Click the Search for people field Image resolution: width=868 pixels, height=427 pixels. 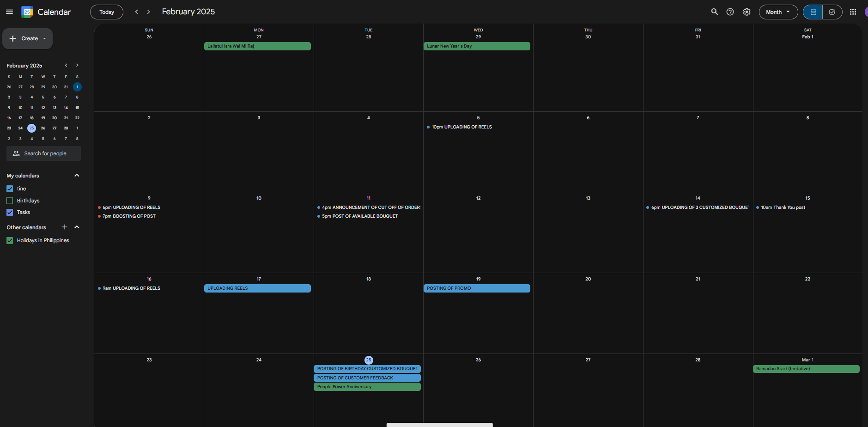(43, 153)
